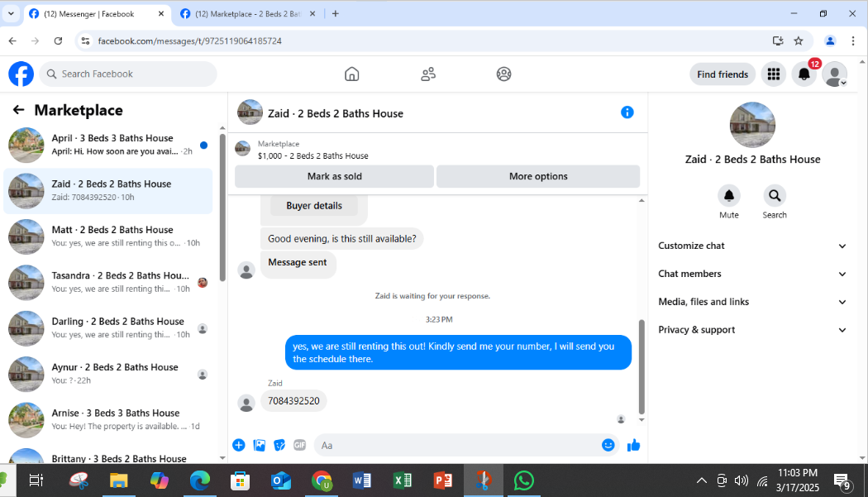
Task: Click the 7084392520 message
Action: pos(293,401)
